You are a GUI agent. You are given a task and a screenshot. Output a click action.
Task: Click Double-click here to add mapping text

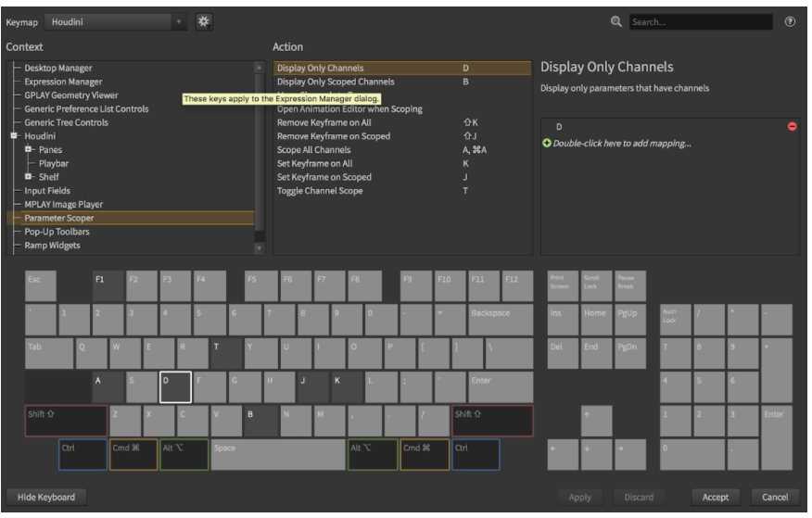[622, 144]
